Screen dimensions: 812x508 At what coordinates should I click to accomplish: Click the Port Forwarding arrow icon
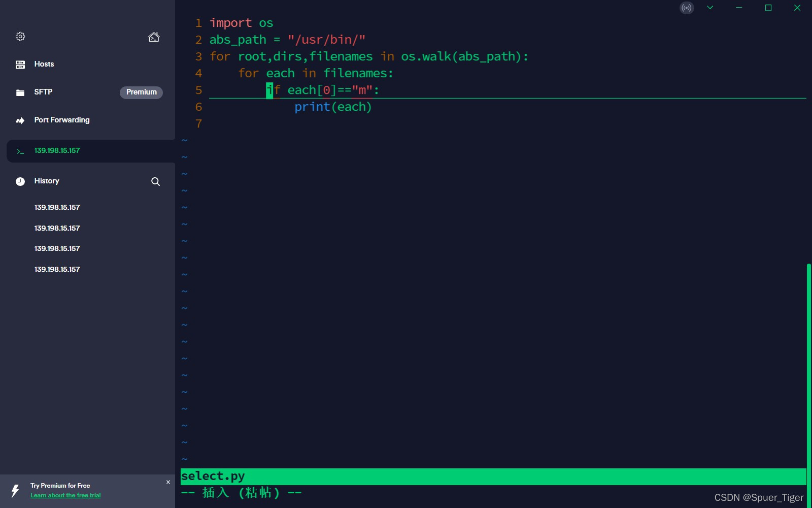pos(20,120)
